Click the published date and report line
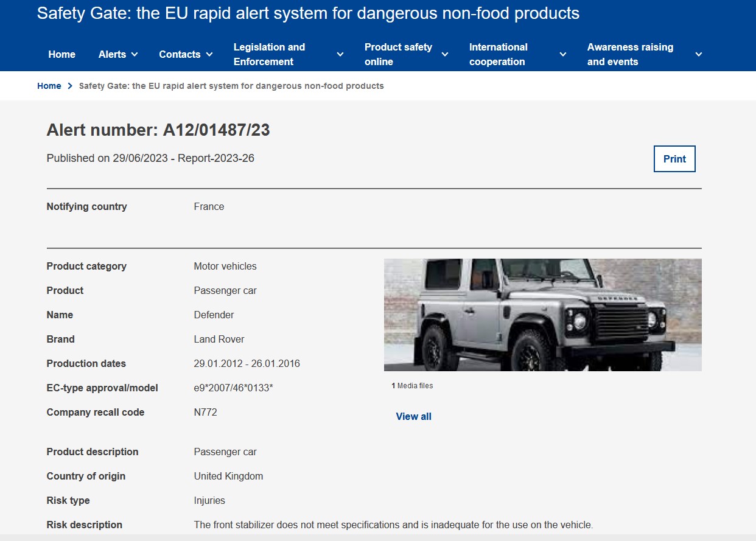 (150, 158)
